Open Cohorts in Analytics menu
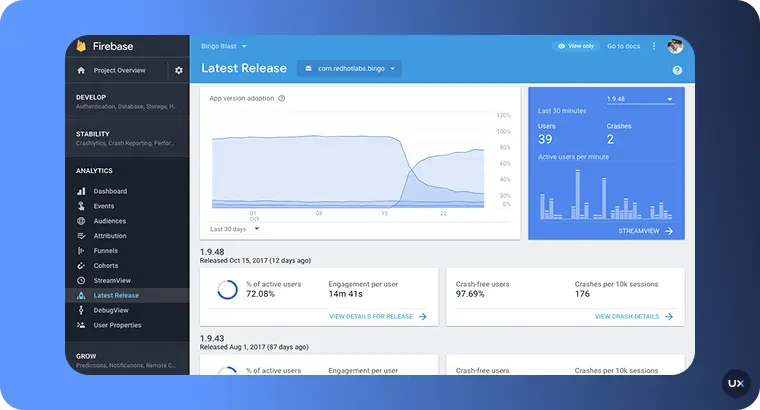Image resolution: width=760 pixels, height=410 pixels. tap(127, 266)
